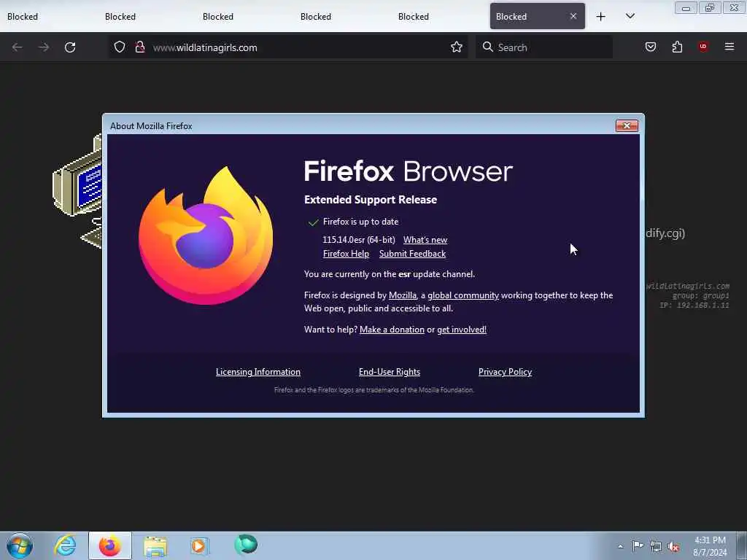Screen dimensions: 747x560
Task: Click the browser reload button
Action: tap(70, 47)
